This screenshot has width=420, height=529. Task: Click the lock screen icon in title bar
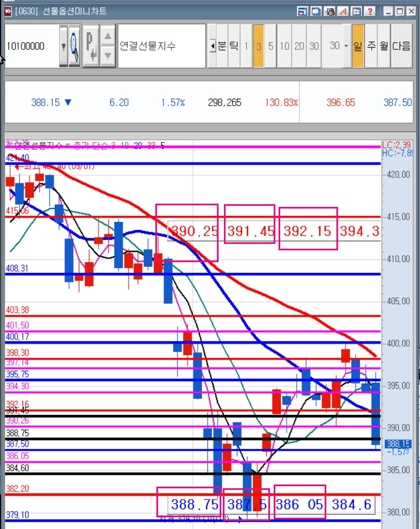pyautogui.click(x=329, y=11)
